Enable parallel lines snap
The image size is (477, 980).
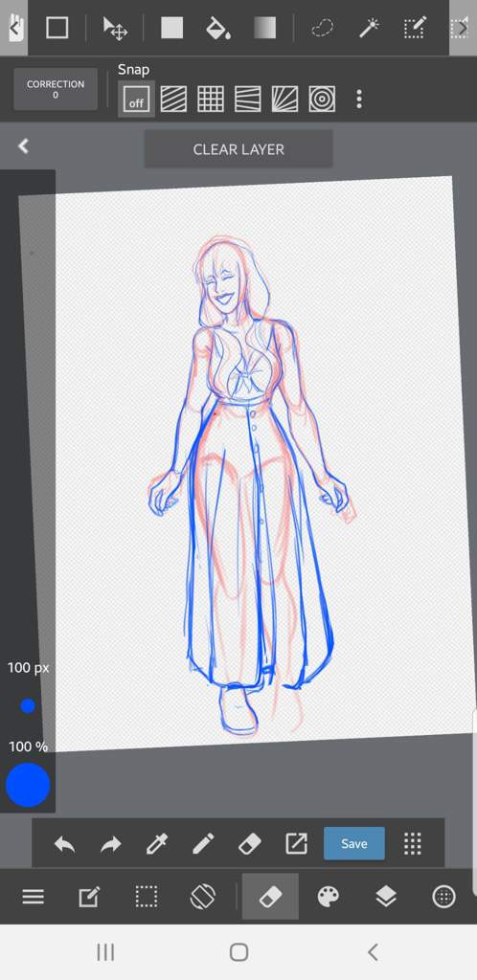173,100
